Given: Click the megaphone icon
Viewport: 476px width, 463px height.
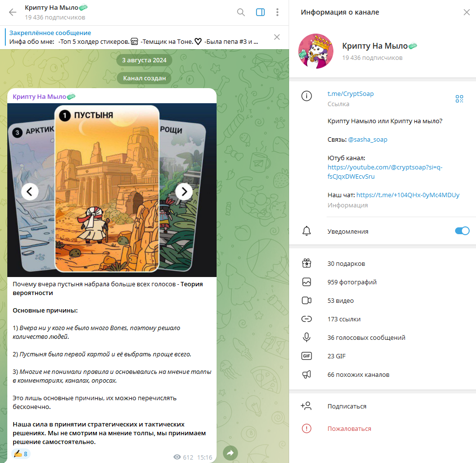Looking at the screenshot, I should [307, 374].
